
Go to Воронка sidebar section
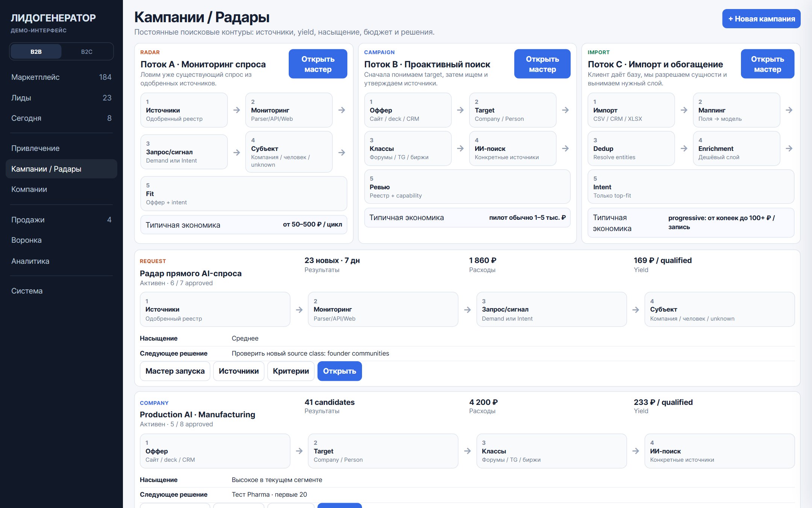click(x=61, y=240)
